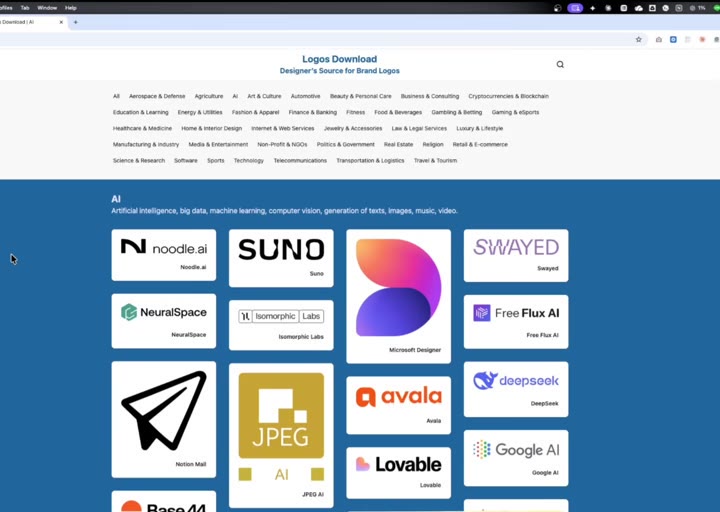Open the Free Flux AI logo card
The height and width of the screenshot is (512, 720).
pyautogui.click(x=516, y=321)
